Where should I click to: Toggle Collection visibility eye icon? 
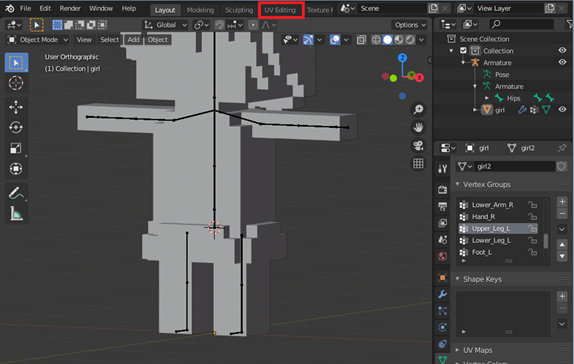(x=562, y=51)
